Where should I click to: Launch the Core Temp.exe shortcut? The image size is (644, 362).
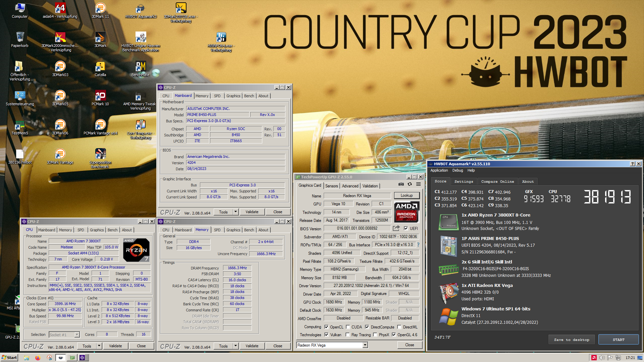141,129
